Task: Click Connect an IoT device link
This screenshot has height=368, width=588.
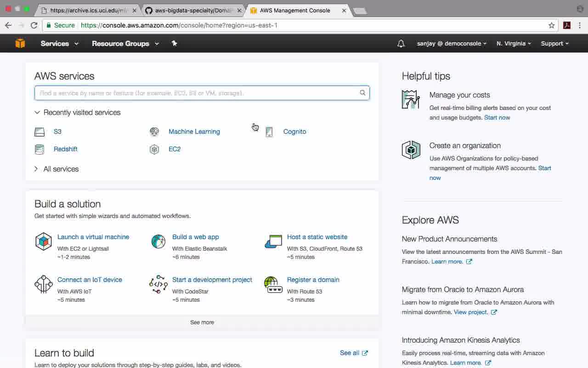Action: tap(90, 280)
